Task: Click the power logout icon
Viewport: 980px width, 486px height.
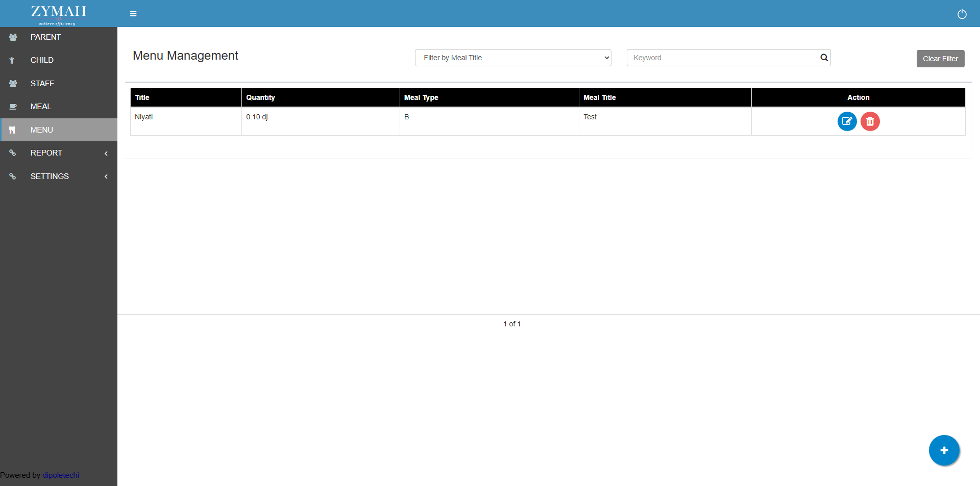Action: [962, 14]
